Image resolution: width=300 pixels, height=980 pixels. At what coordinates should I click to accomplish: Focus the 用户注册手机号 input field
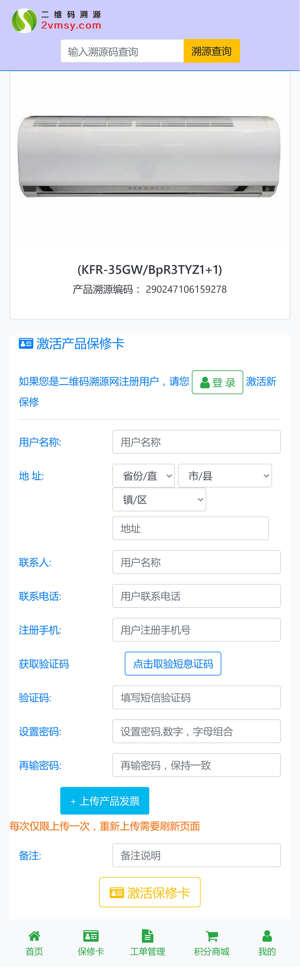pos(196,630)
